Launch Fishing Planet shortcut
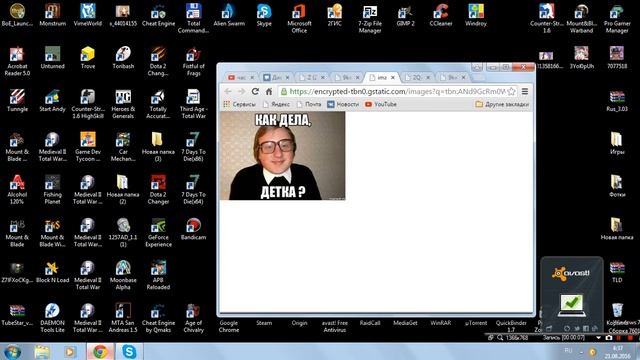Viewport: 640px width, 360px height. 52,189
